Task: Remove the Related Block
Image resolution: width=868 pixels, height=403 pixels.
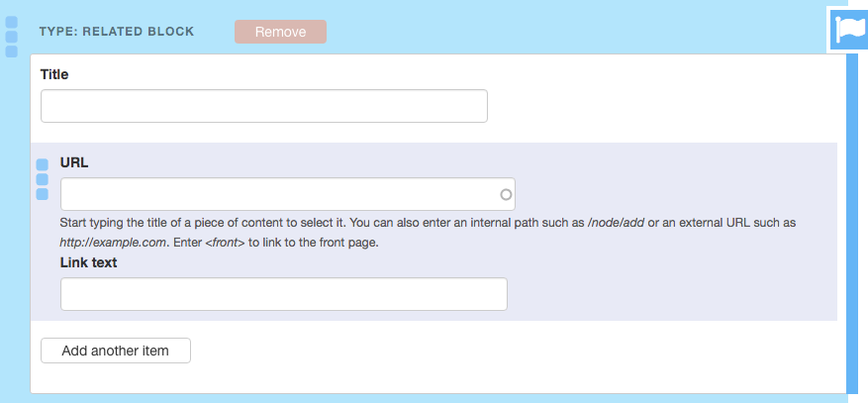Action: [x=280, y=32]
